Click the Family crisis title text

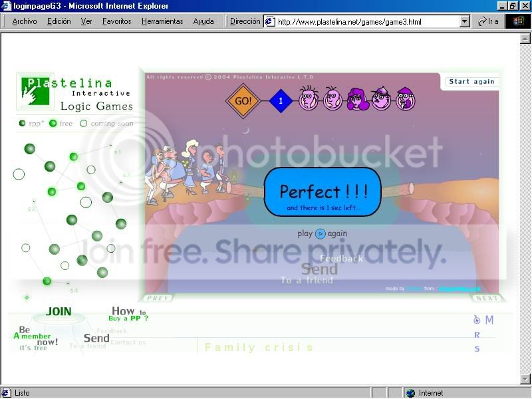click(x=259, y=347)
